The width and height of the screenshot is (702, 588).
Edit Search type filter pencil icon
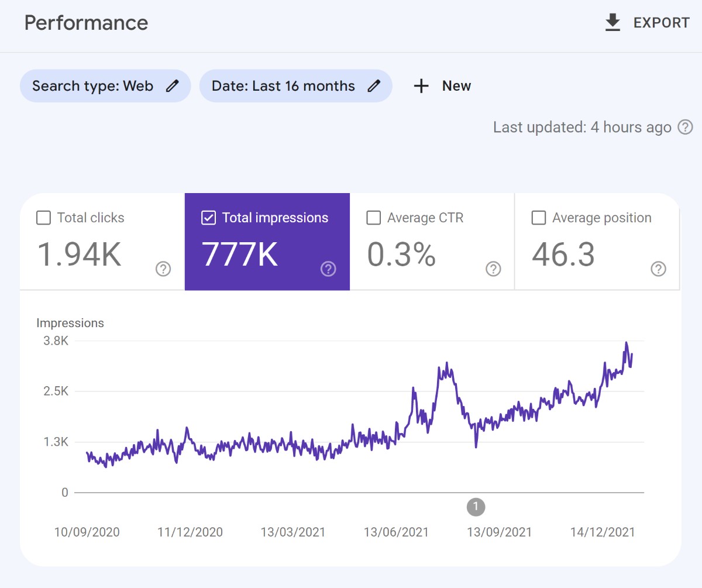pyautogui.click(x=172, y=86)
